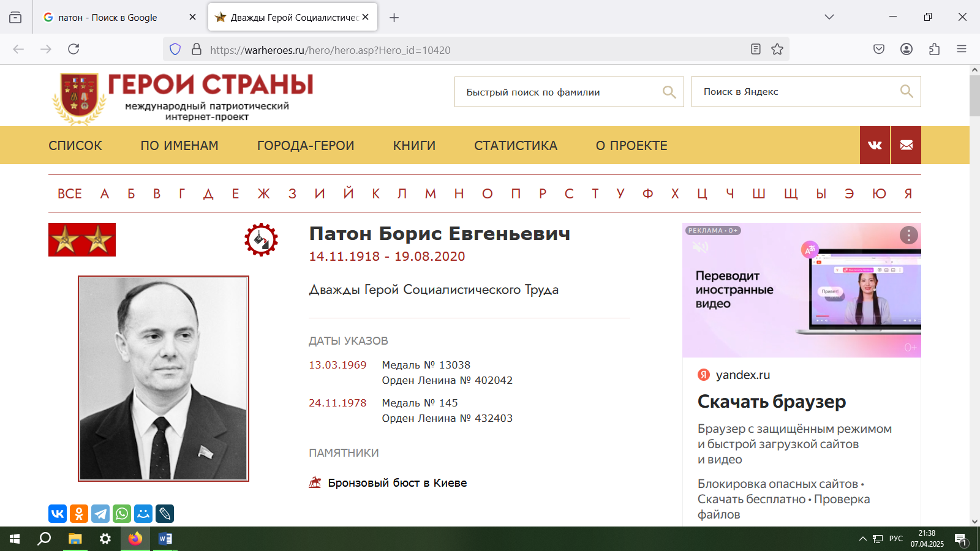Select letter П in alphabet index

coord(516,194)
